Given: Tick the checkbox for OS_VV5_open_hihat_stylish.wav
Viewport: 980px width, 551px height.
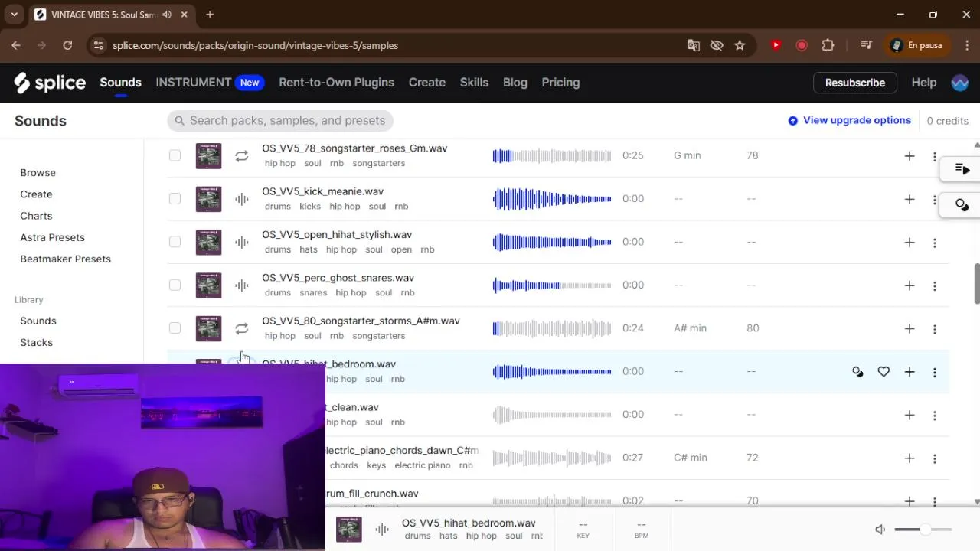Looking at the screenshot, I should tap(175, 242).
